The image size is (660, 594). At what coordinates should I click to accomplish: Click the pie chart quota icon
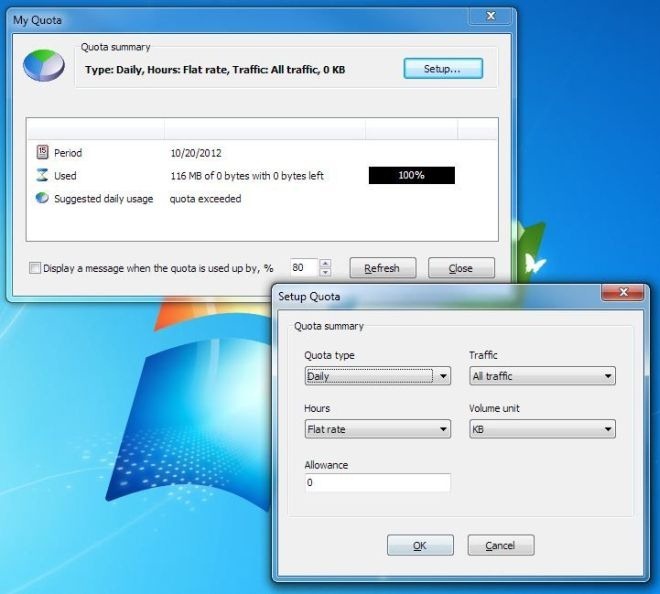click(x=44, y=65)
